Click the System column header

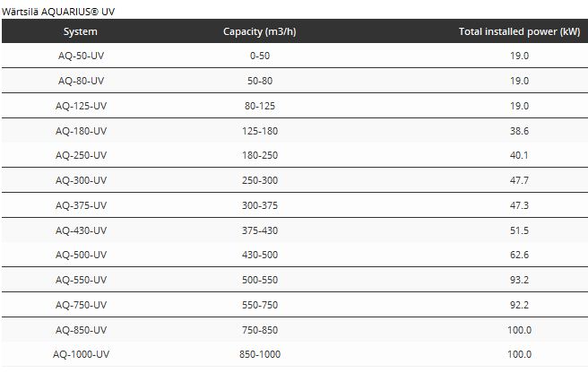[81, 31]
